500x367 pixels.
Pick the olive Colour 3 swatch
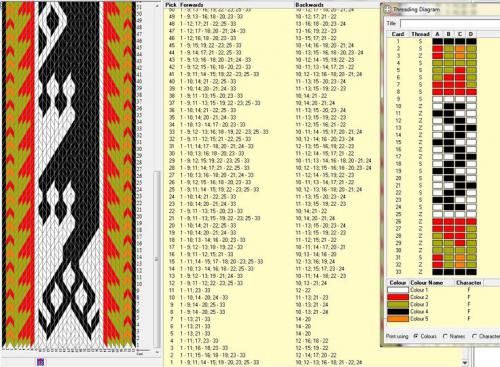[x=398, y=304]
